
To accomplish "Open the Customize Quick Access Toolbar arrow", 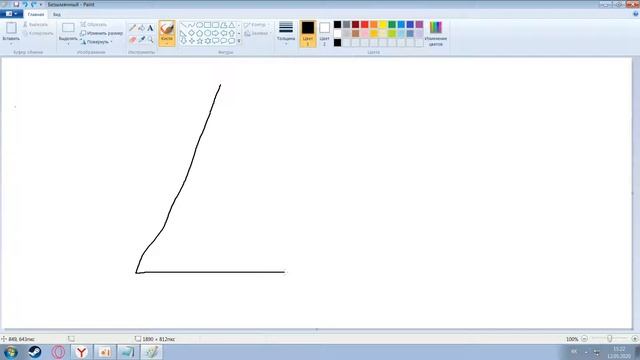I will point(41,4).
